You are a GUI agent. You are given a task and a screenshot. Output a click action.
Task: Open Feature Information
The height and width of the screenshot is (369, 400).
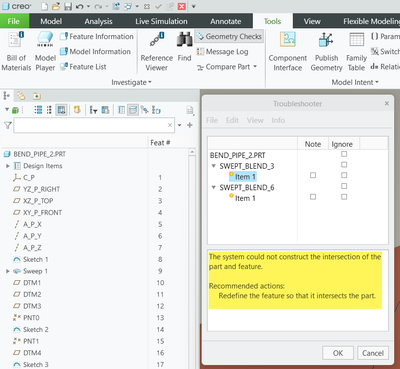click(x=97, y=36)
